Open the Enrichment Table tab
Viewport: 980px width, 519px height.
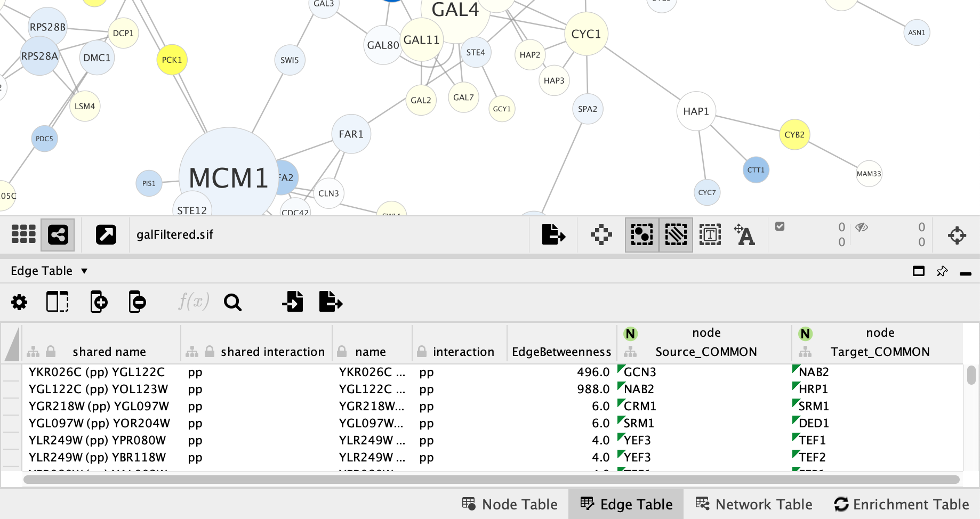901,504
